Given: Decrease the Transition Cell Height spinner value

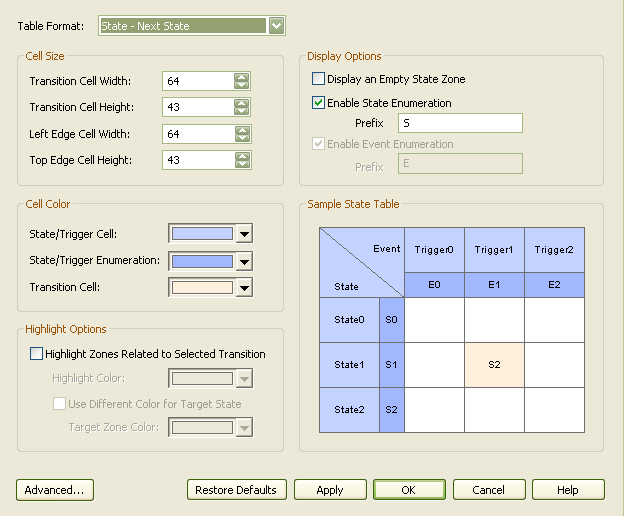Looking at the screenshot, I should click(241, 111).
